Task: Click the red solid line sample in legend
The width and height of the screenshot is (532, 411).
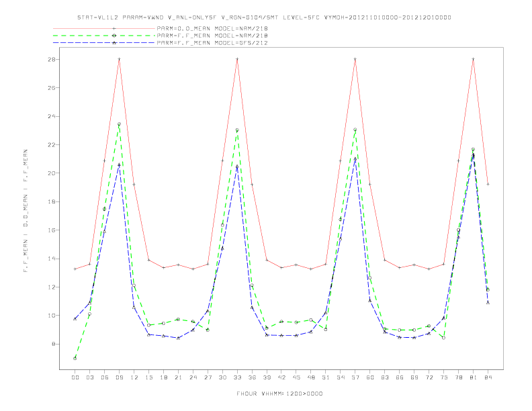Action: click(x=104, y=28)
